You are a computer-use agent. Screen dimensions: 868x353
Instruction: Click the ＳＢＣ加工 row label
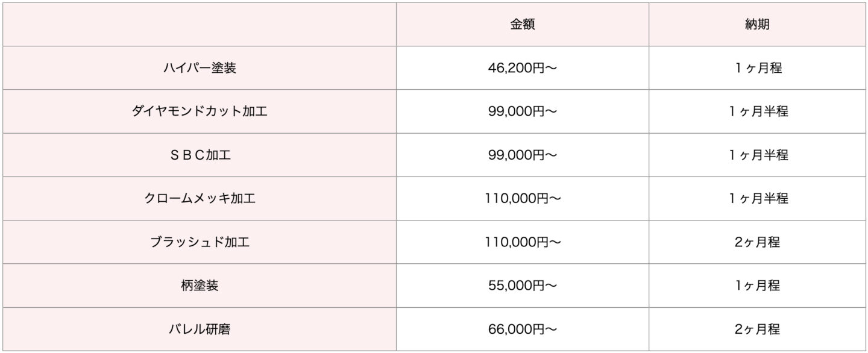(200, 155)
